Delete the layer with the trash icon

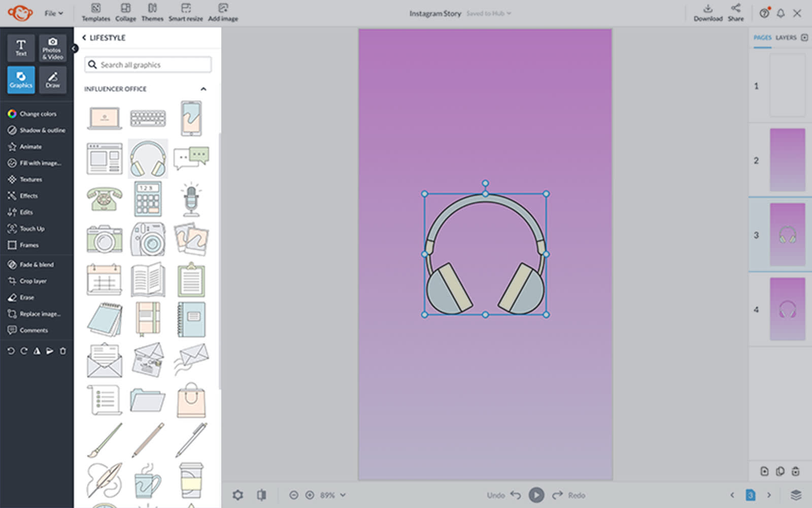tap(63, 351)
